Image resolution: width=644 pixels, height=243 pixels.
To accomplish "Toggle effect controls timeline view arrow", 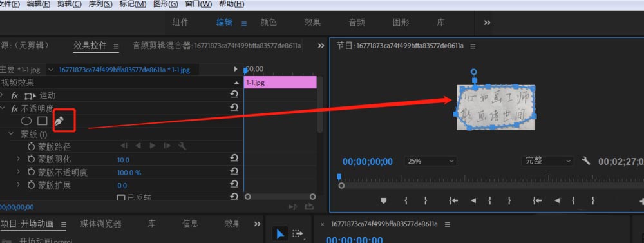I will click(x=236, y=69).
